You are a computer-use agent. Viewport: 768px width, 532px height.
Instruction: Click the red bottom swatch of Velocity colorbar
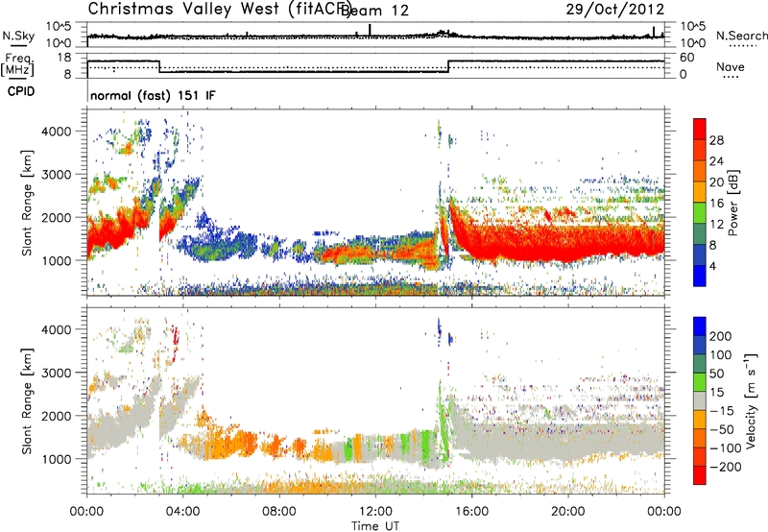pyautogui.click(x=700, y=475)
